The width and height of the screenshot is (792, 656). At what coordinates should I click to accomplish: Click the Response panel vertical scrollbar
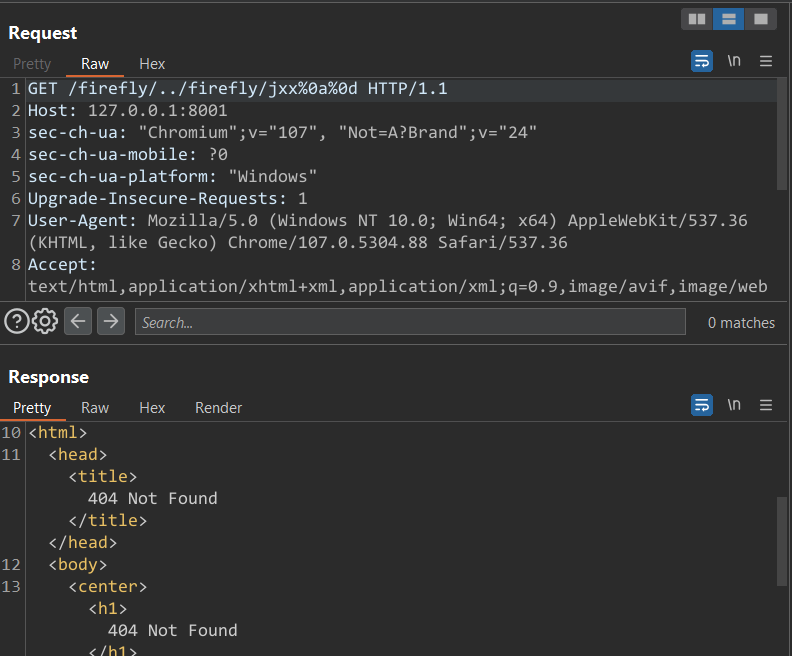pyautogui.click(x=782, y=540)
